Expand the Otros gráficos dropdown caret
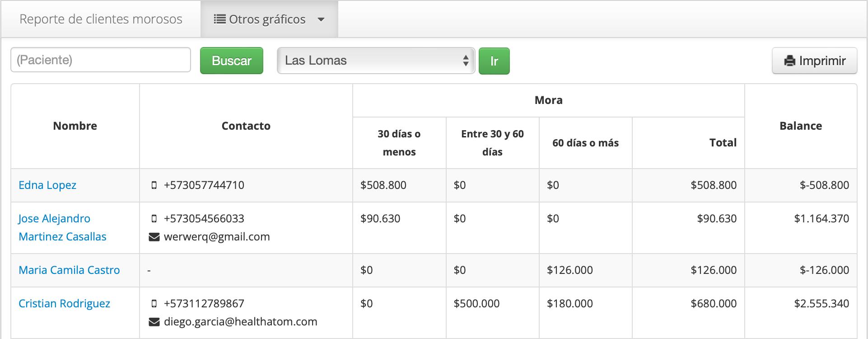Image resolution: width=868 pixels, height=339 pixels. [x=321, y=19]
